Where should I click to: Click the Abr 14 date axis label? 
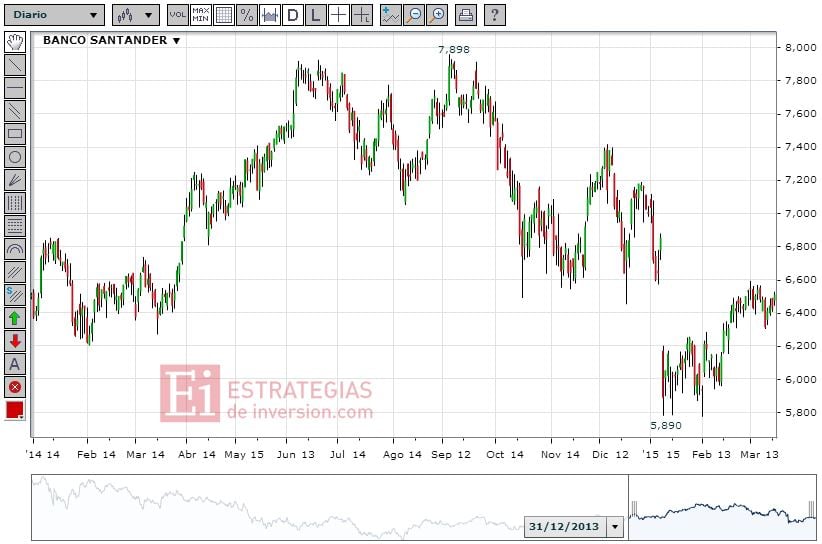pos(197,454)
